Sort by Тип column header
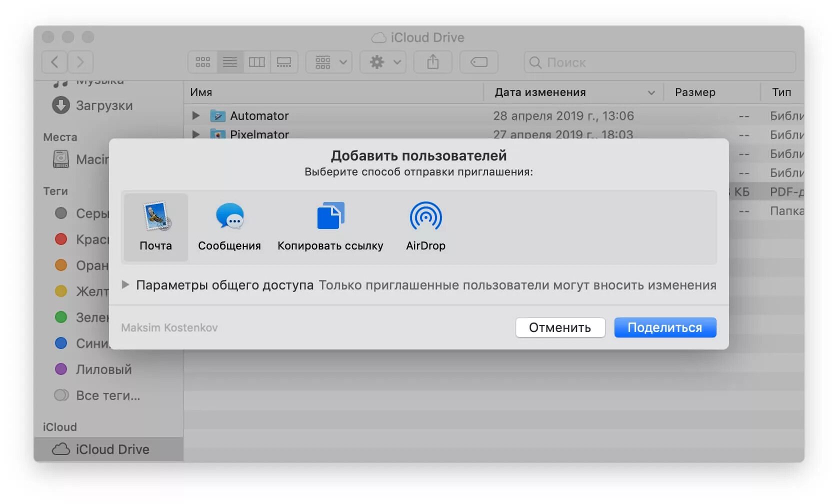Viewport: 838px width, 504px height. coord(782,92)
